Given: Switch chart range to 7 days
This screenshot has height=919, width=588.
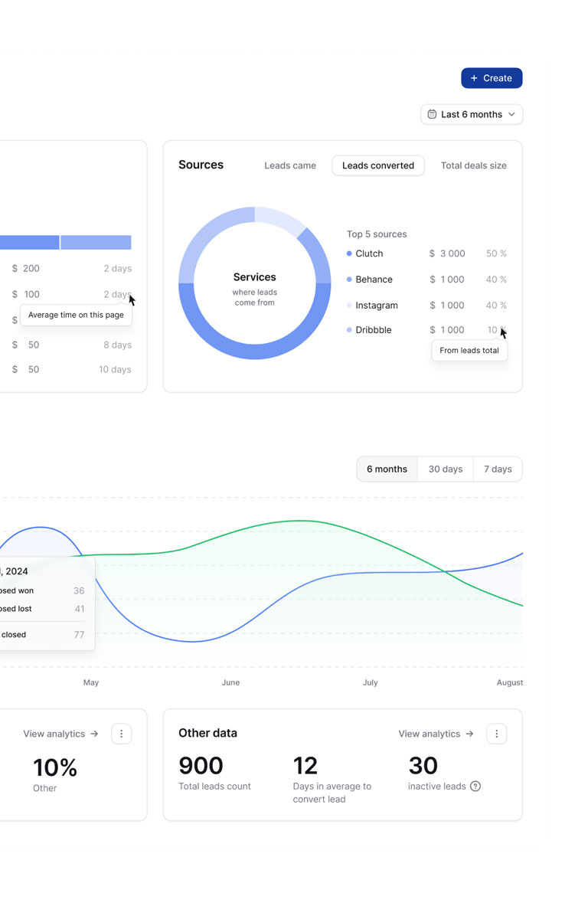Looking at the screenshot, I should click(498, 469).
